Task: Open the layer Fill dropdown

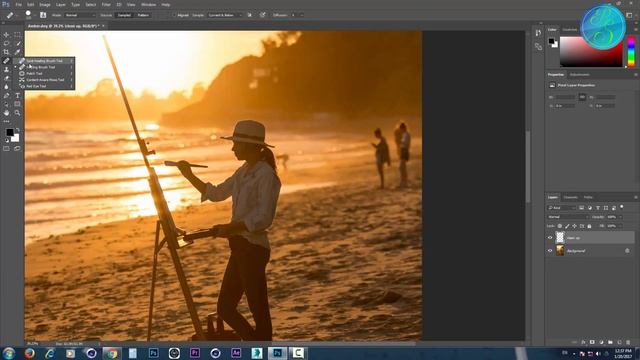Action: click(x=620, y=226)
